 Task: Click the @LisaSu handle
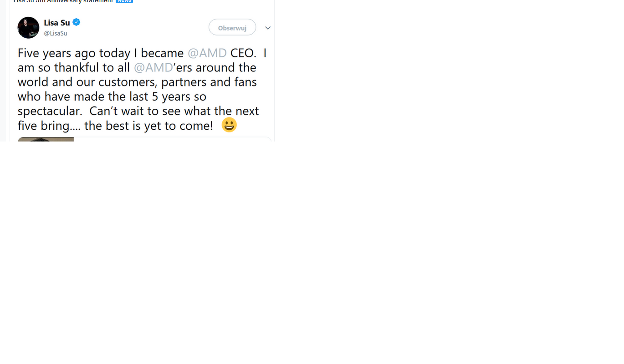[56, 33]
